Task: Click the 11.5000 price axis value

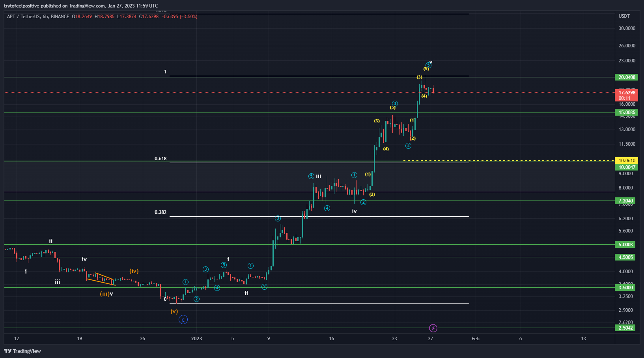Action: tap(627, 144)
